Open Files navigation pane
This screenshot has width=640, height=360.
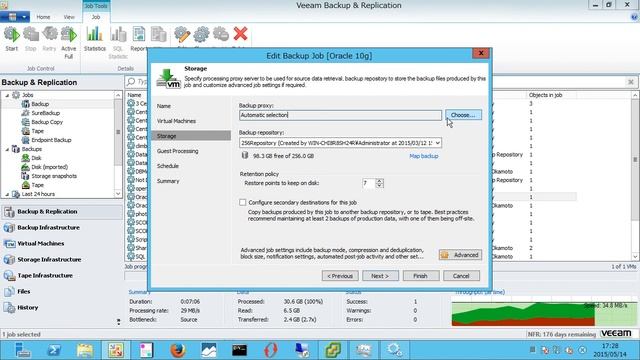(x=23, y=291)
